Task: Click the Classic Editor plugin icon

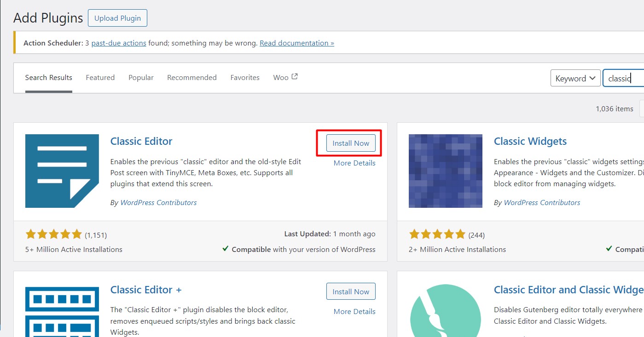Action: (62, 171)
